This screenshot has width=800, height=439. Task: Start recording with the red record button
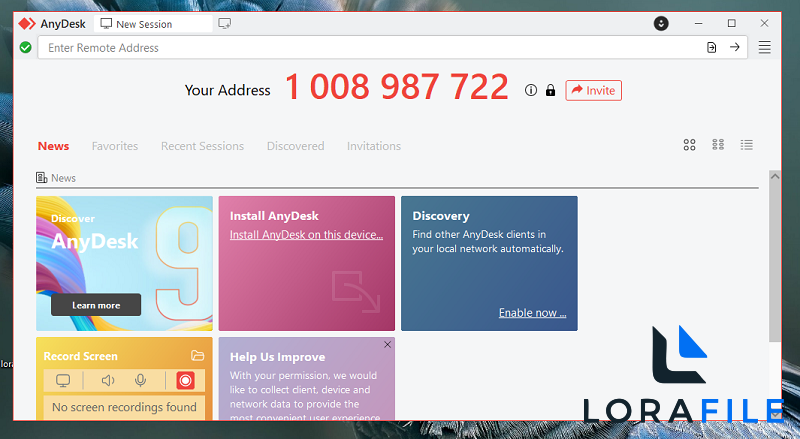point(185,380)
